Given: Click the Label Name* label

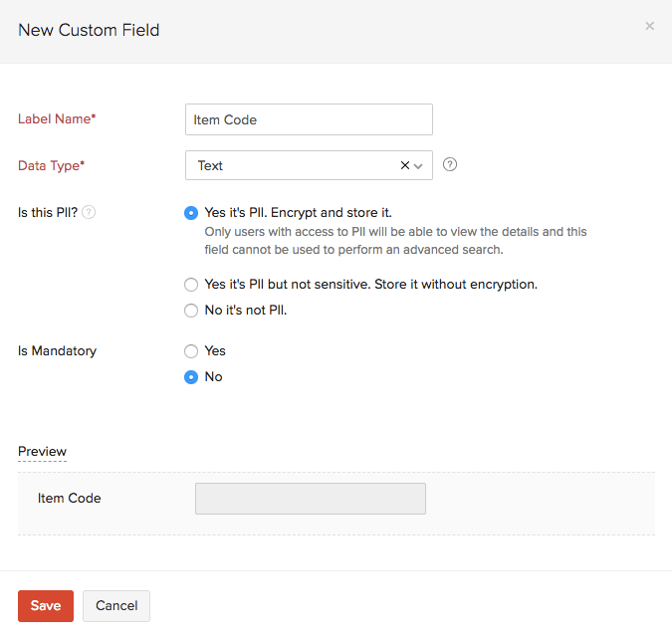Looking at the screenshot, I should [x=57, y=119].
